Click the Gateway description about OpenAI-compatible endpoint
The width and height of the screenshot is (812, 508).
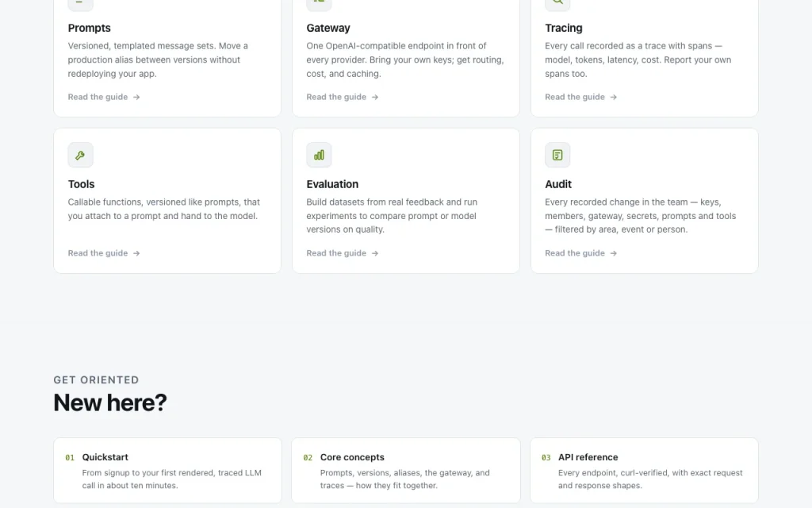click(405, 60)
